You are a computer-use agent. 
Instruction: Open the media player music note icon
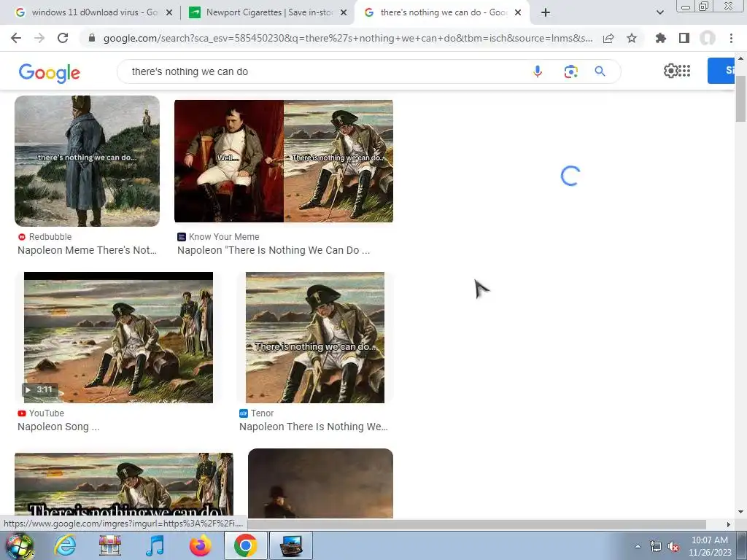155,545
